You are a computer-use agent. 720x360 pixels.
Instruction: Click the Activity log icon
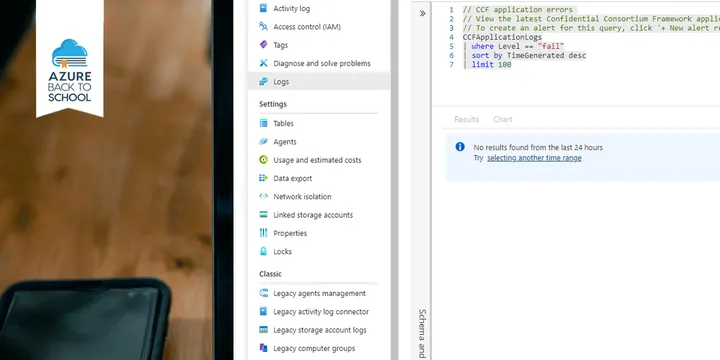coord(264,8)
